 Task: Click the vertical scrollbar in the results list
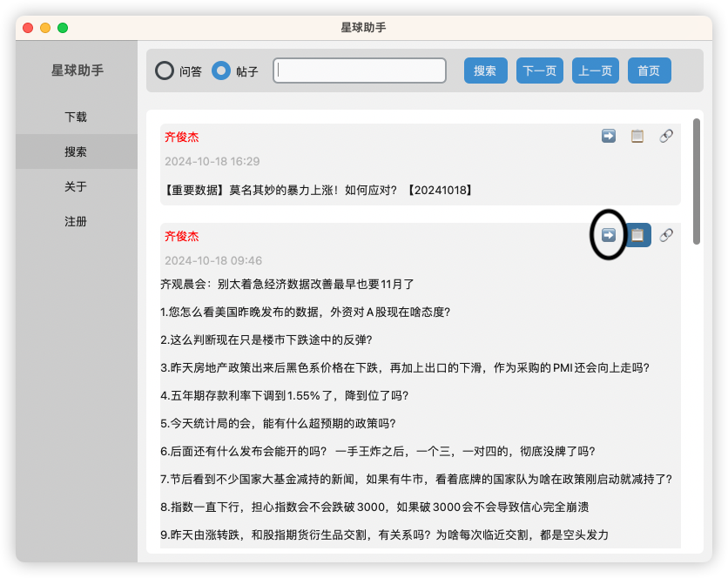point(697,181)
